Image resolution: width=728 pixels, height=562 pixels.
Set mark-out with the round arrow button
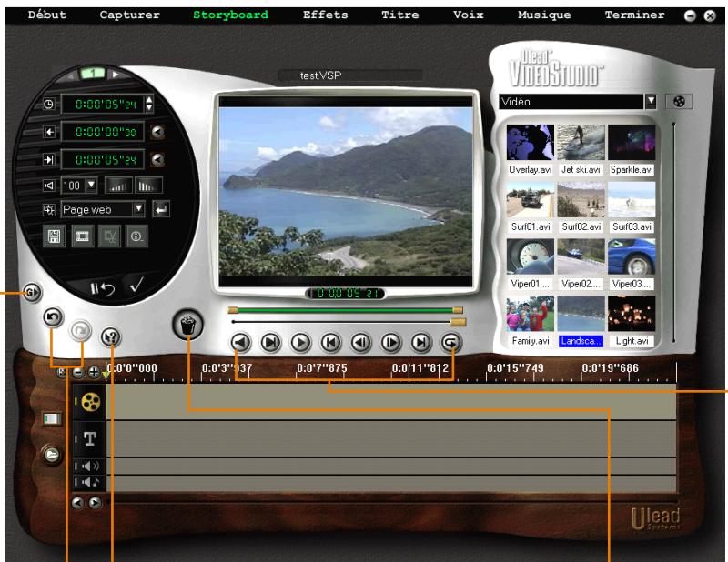[x=157, y=160]
